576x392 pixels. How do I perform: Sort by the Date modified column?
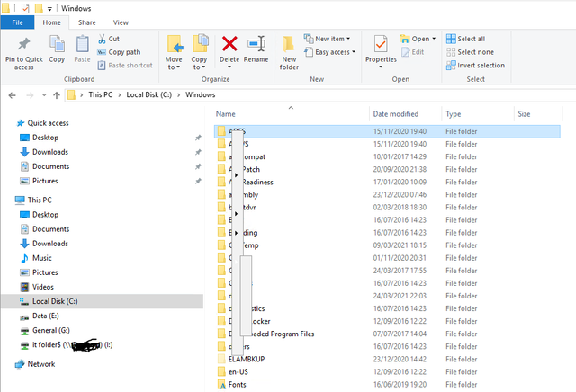(x=396, y=114)
